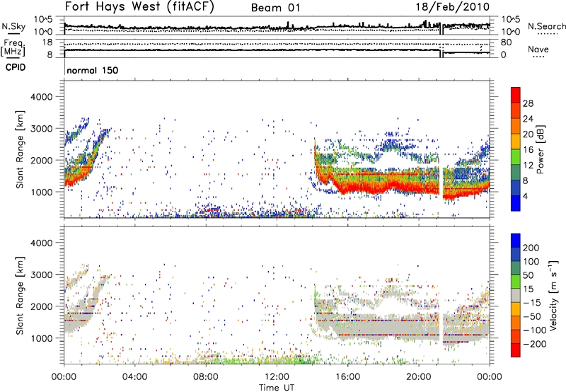The image size is (566, 392).
Task: Click the '18' frequency axis value
Action: (x=47, y=42)
